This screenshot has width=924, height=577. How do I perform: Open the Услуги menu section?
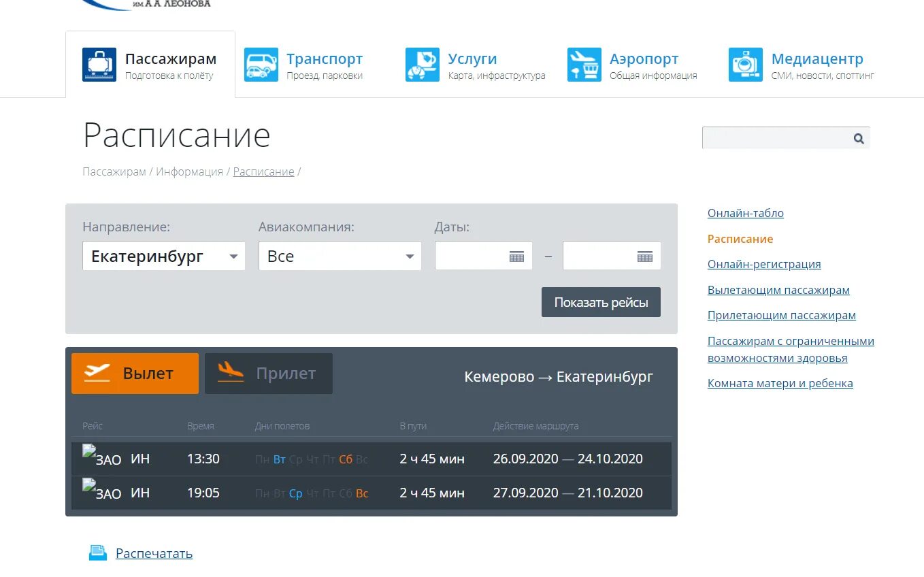coord(476,65)
